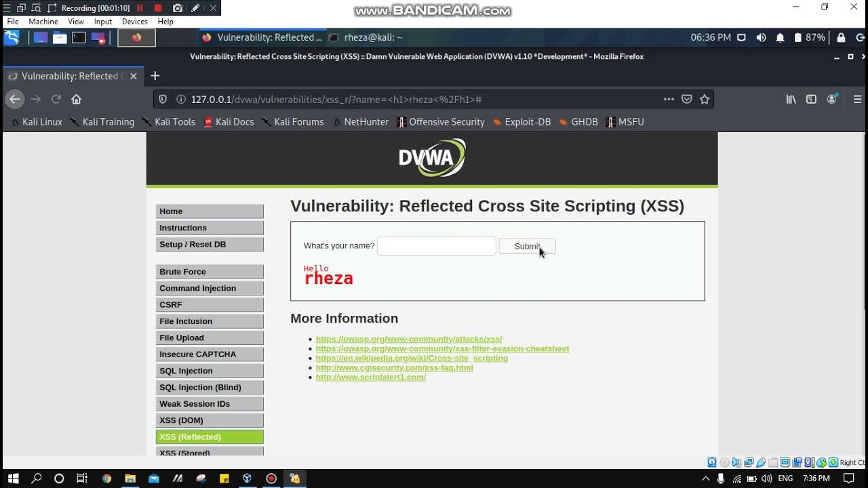Open Brute Force vulnerability
Image resolution: width=868 pixels, height=488 pixels.
[210, 272]
